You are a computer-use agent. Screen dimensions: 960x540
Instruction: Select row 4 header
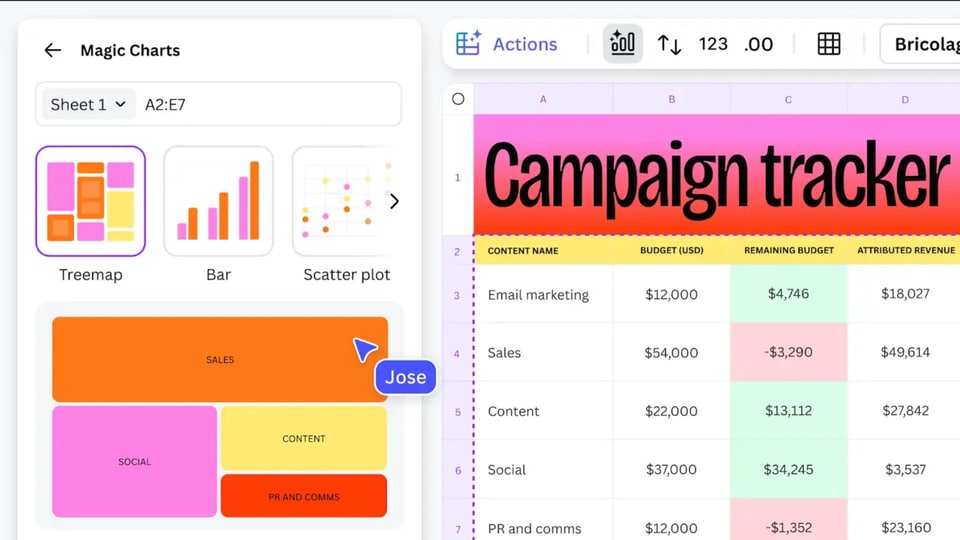click(x=457, y=354)
